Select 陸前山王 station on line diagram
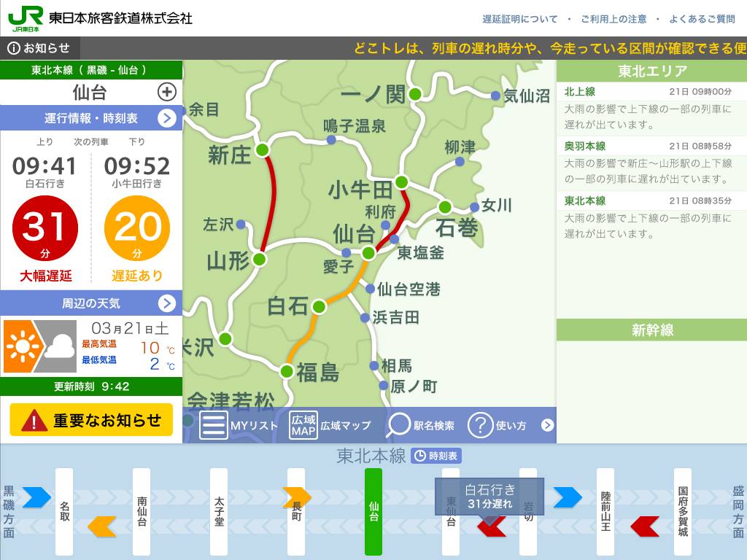Image resolution: width=747 pixels, height=560 pixels. (x=605, y=511)
